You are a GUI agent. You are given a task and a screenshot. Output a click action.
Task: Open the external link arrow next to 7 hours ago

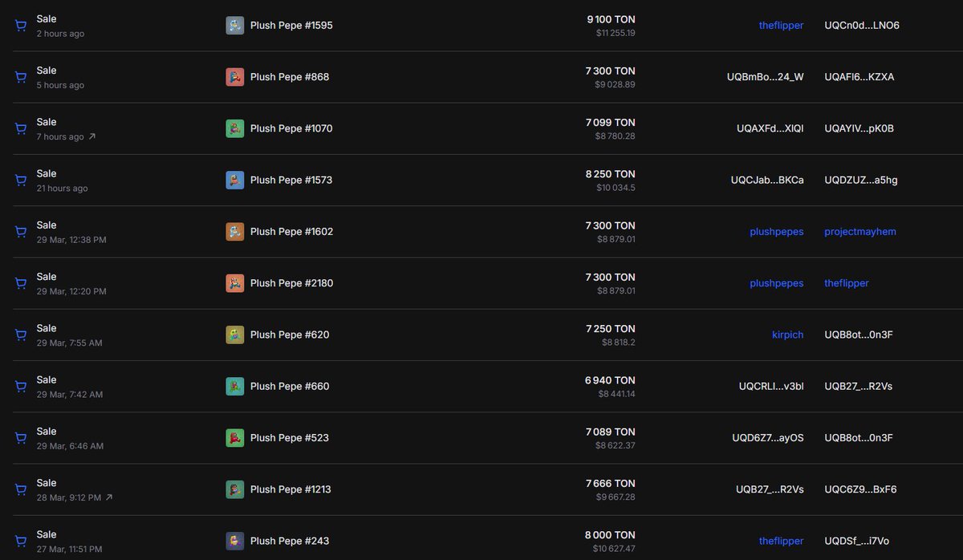coord(92,136)
